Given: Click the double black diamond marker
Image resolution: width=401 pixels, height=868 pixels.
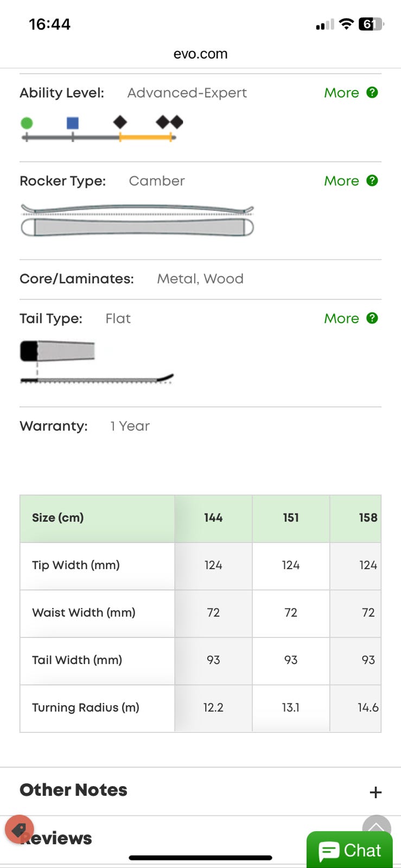Looking at the screenshot, I should [169, 122].
